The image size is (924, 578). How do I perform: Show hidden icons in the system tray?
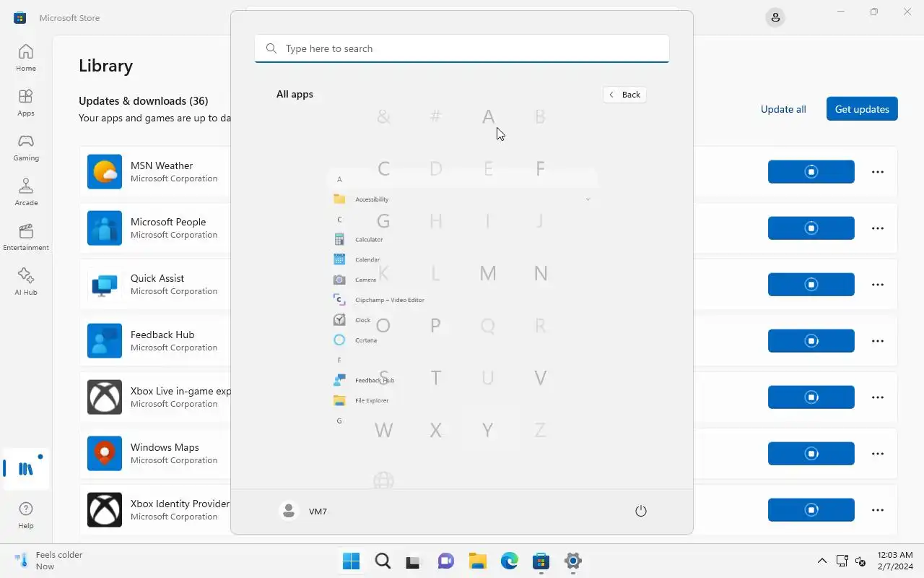click(x=821, y=561)
